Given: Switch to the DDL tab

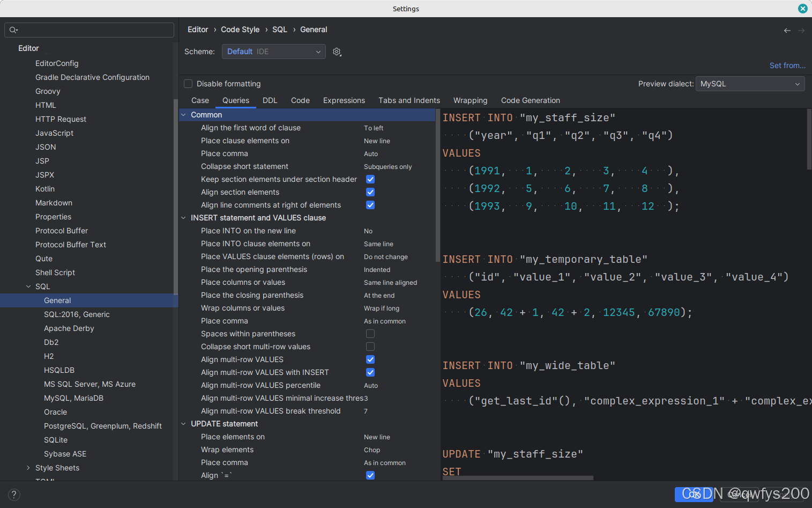Looking at the screenshot, I should (x=270, y=100).
